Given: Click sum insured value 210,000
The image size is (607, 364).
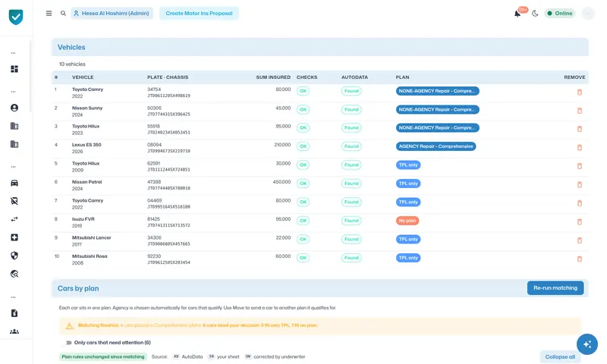Looking at the screenshot, I should point(282,145).
